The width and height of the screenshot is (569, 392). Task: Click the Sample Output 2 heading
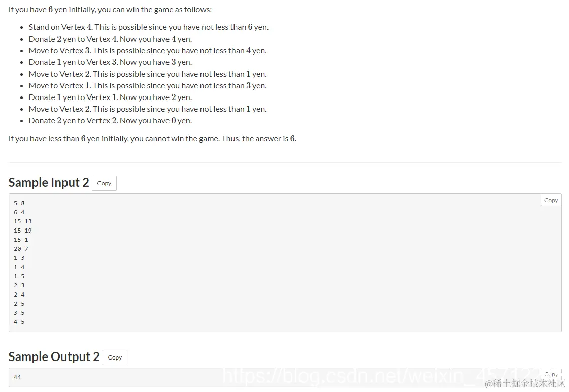point(54,357)
